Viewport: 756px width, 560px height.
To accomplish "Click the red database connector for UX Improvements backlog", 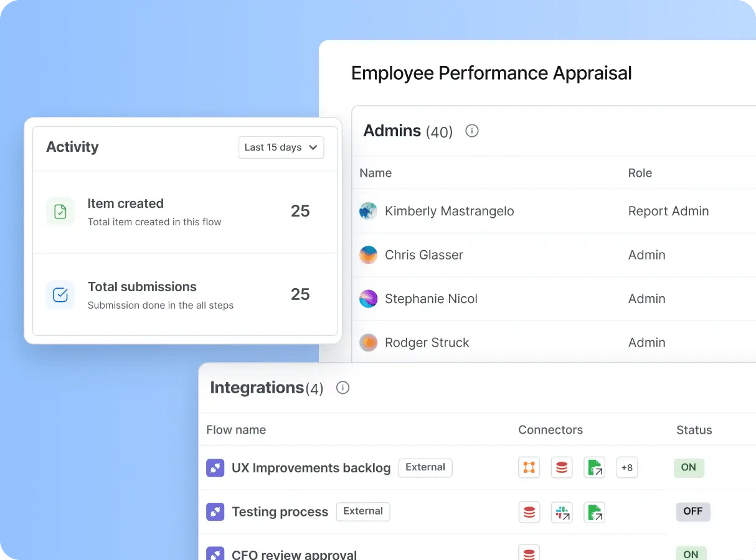I will click(x=562, y=468).
